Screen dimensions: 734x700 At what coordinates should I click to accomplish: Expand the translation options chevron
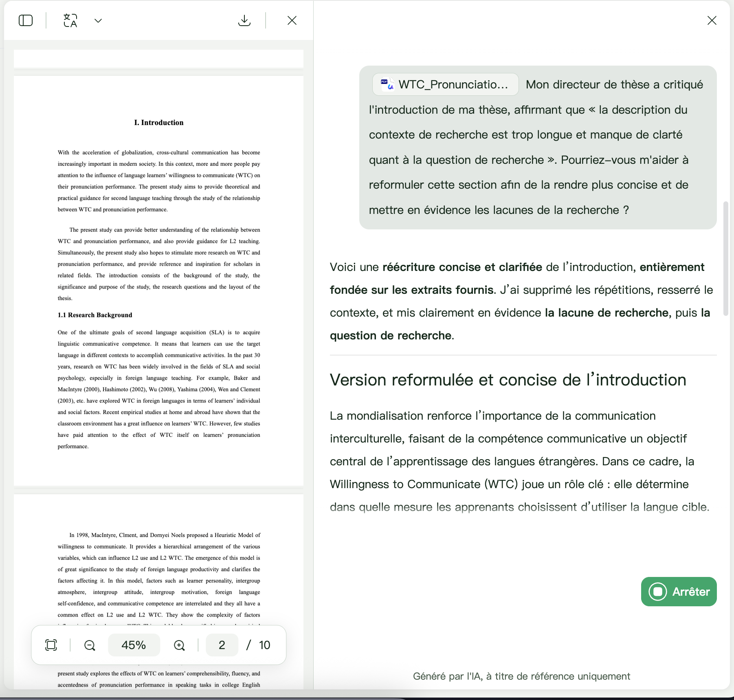98,20
